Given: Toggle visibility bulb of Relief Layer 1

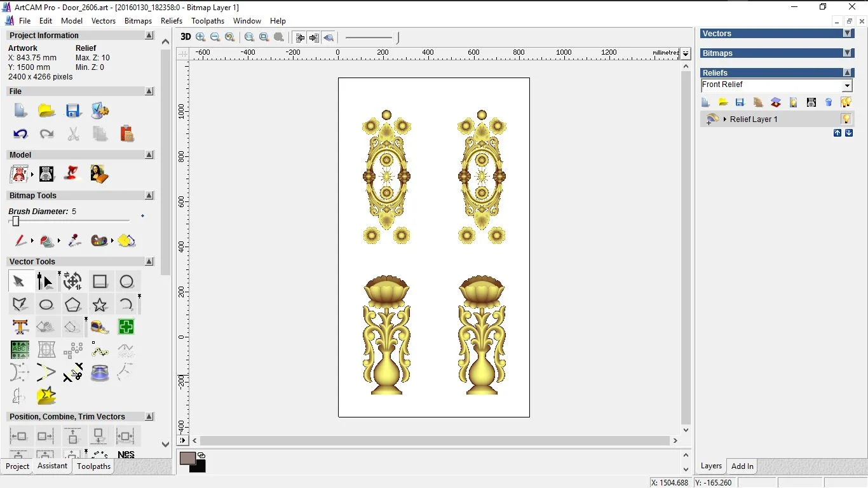Looking at the screenshot, I should pyautogui.click(x=846, y=119).
